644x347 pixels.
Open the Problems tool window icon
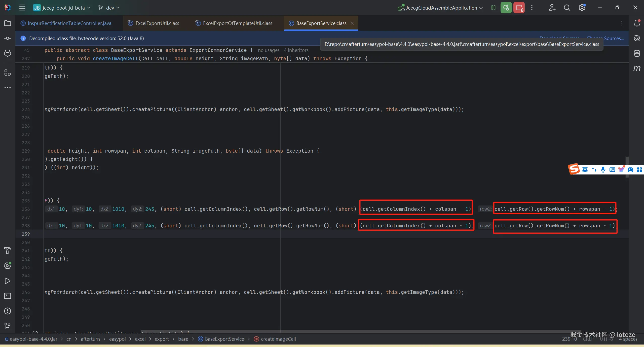click(x=8, y=311)
